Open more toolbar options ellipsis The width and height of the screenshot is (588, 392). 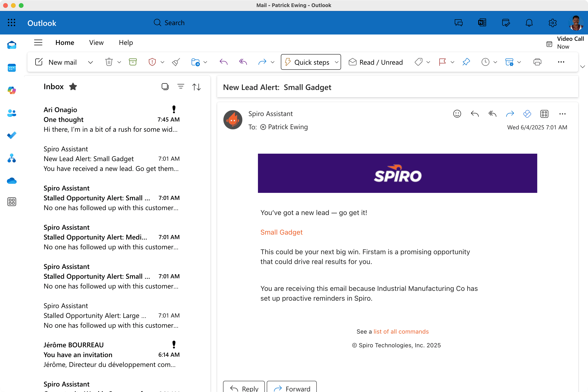tap(561, 62)
